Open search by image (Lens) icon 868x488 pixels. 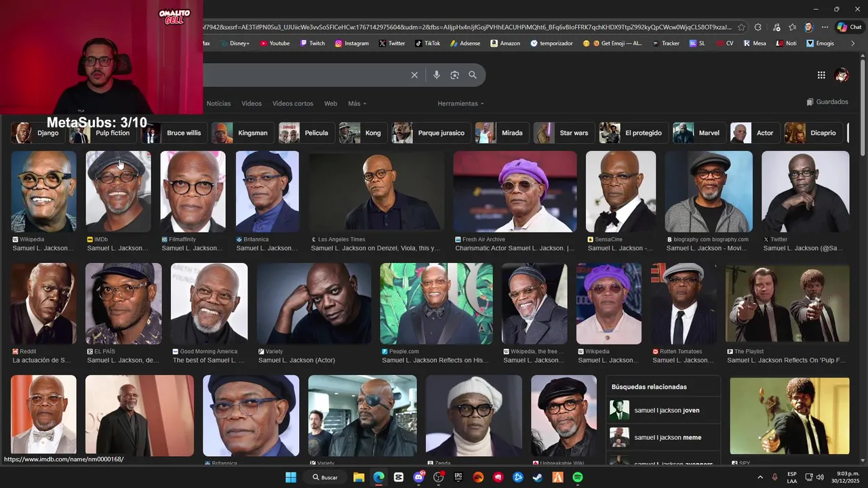[454, 75]
